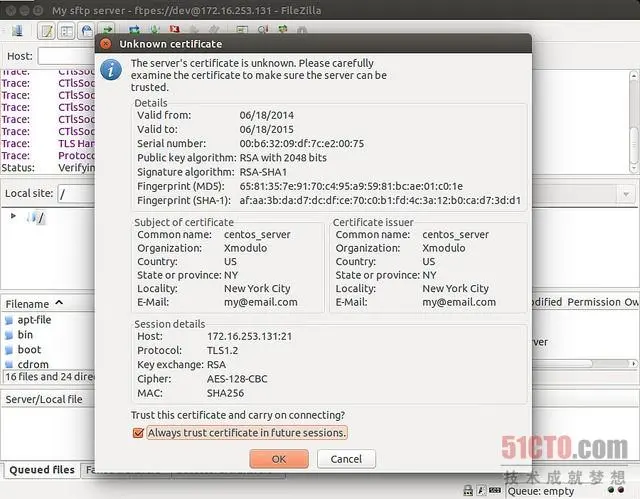Click subject Locality New York City
640x499 pixels.
(257, 288)
